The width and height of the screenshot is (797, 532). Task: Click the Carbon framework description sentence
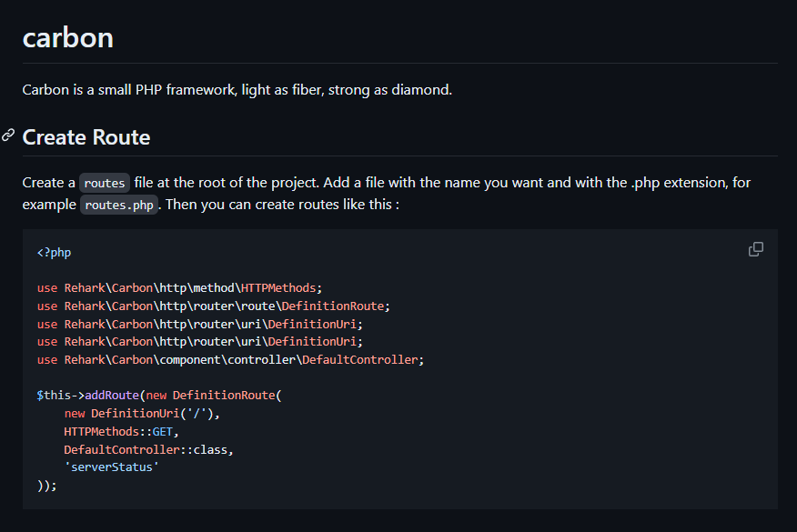pos(237,90)
